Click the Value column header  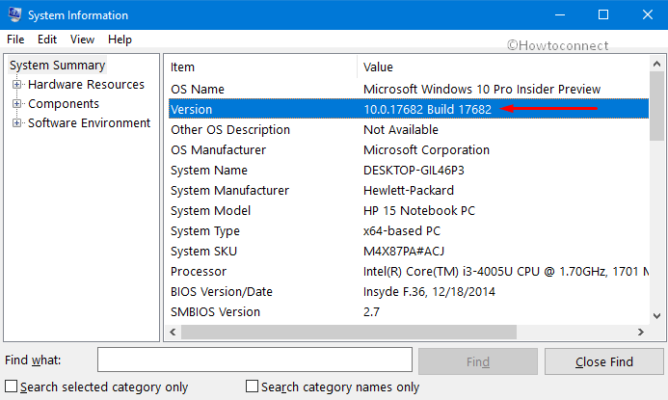click(x=503, y=67)
